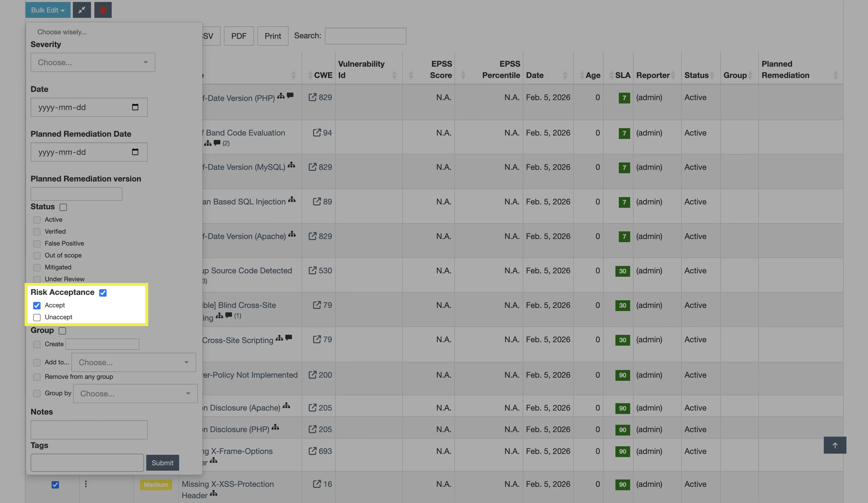Click endpoint hierarchy icon on SQL Injection row
This screenshot has width=868, height=503.
(292, 200)
